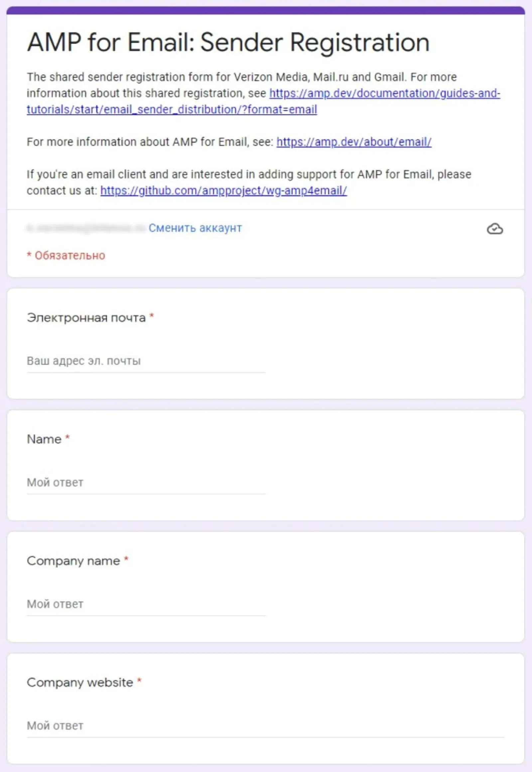
Task: Click the 'If you're an email client' text
Action: coord(249,182)
